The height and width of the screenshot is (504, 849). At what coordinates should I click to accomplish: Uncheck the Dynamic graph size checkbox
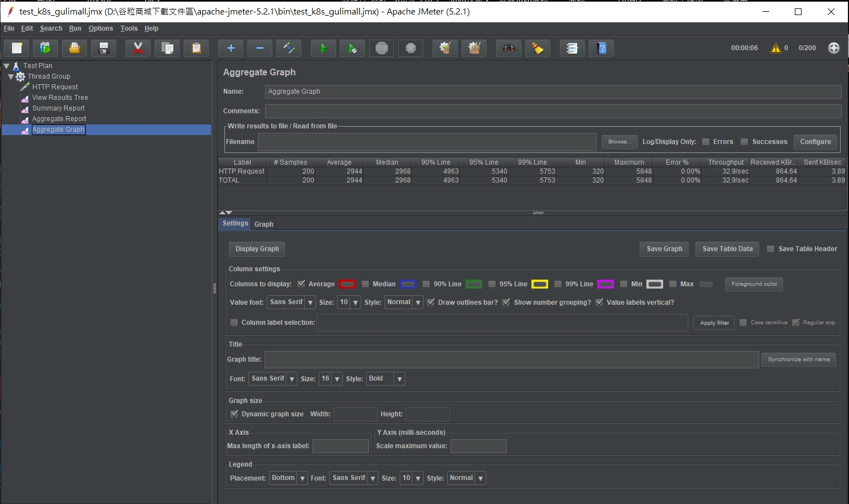coord(234,414)
